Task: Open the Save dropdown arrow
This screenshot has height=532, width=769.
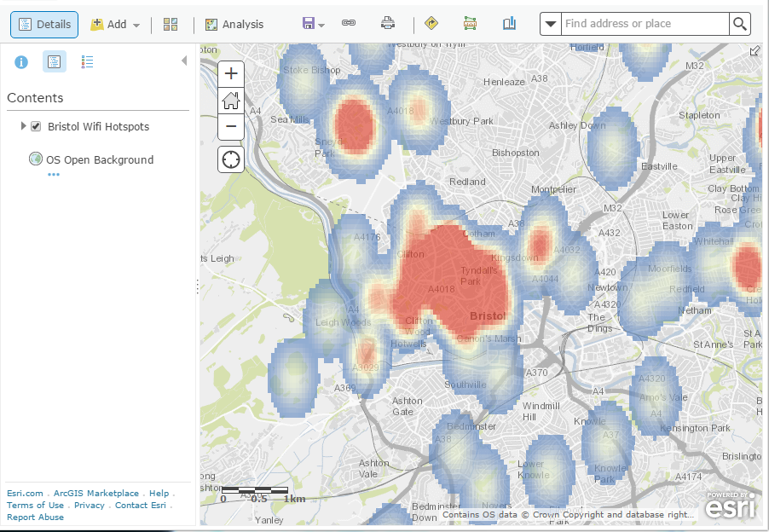Action: [x=321, y=24]
